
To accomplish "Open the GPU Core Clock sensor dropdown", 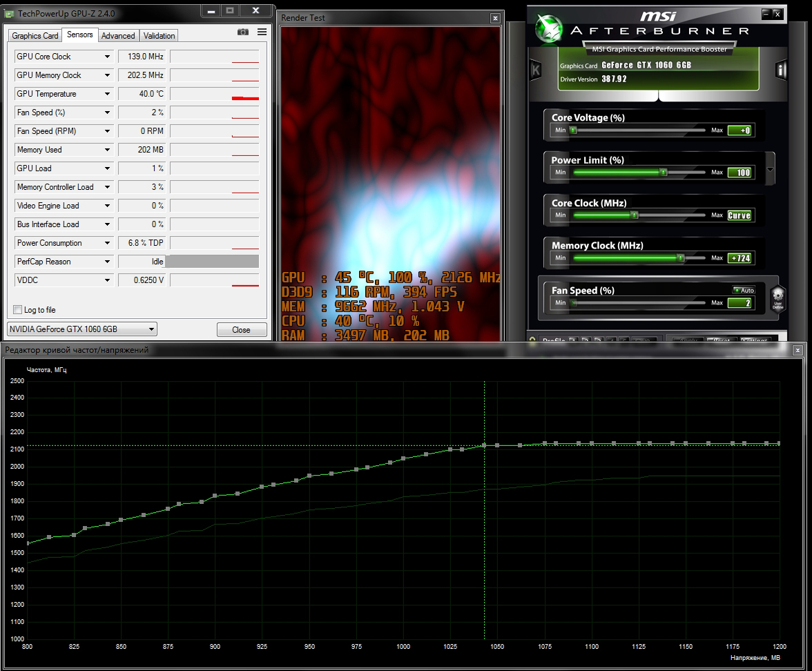I will point(107,57).
